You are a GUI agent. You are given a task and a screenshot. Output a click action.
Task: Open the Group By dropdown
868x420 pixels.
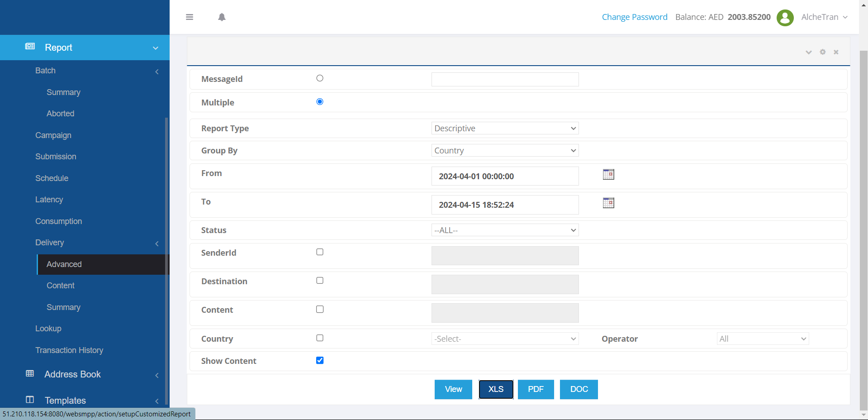coord(505,151)
